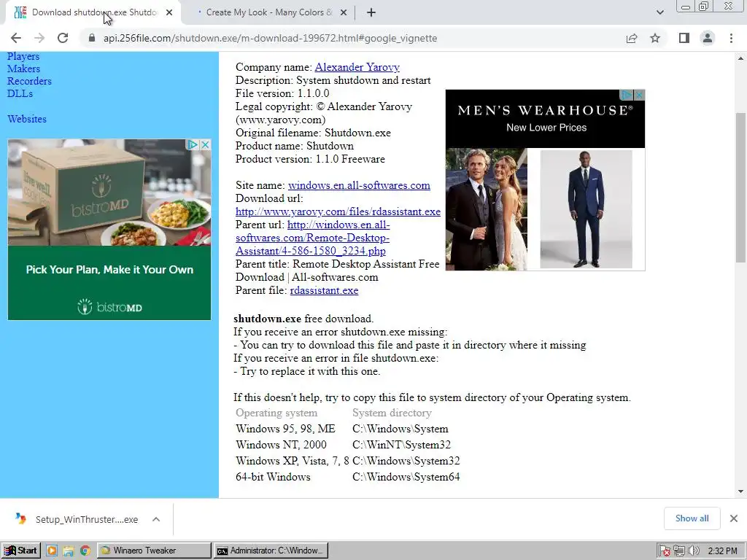747x560 pixels.
Task: Click the 'Product version: 1.1.0 Freeware' text
Action: tap(310, 159)
